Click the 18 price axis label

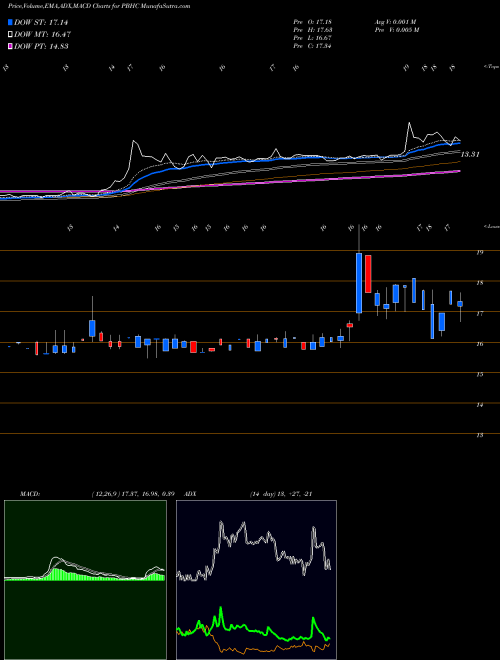(479, 283)
